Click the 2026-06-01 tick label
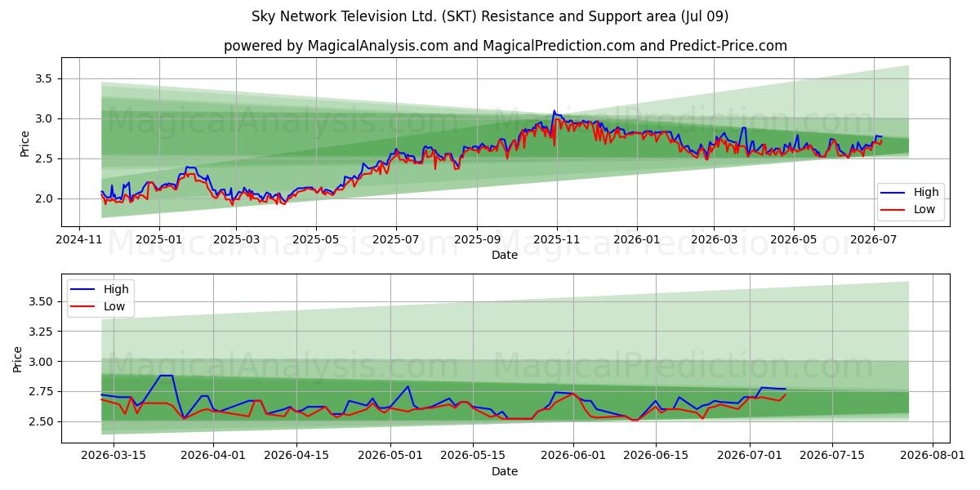This screenshot has width=980, height=490. 573,456
